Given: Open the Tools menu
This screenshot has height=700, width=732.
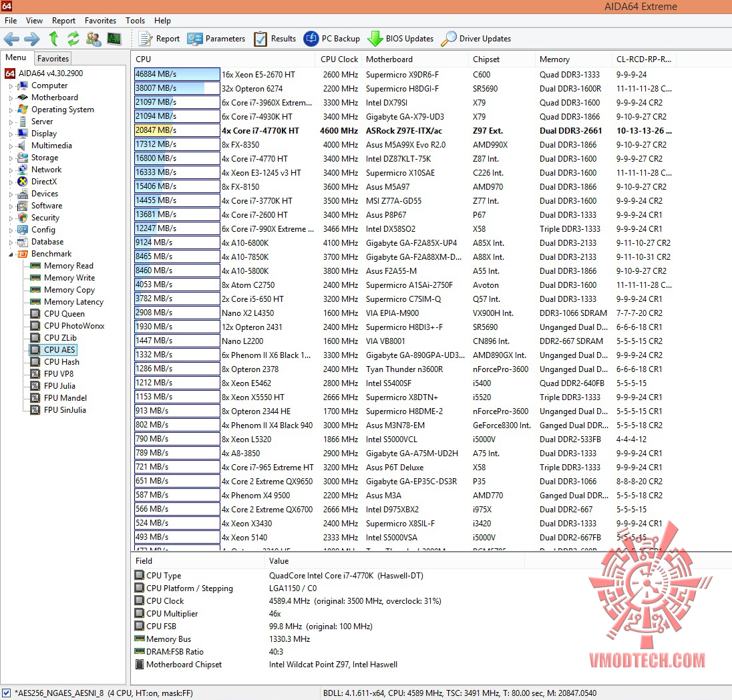Looking at the screenshot, I should (135, 21).
